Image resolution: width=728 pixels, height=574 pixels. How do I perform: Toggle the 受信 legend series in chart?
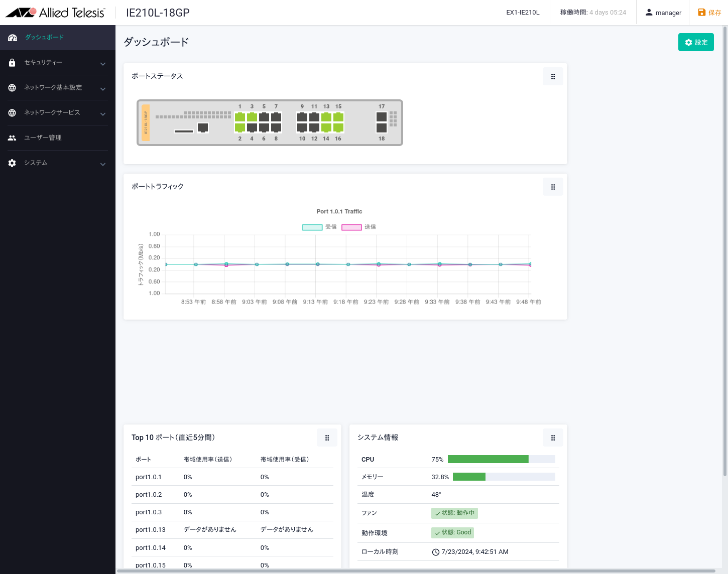(x=319, y=227)
